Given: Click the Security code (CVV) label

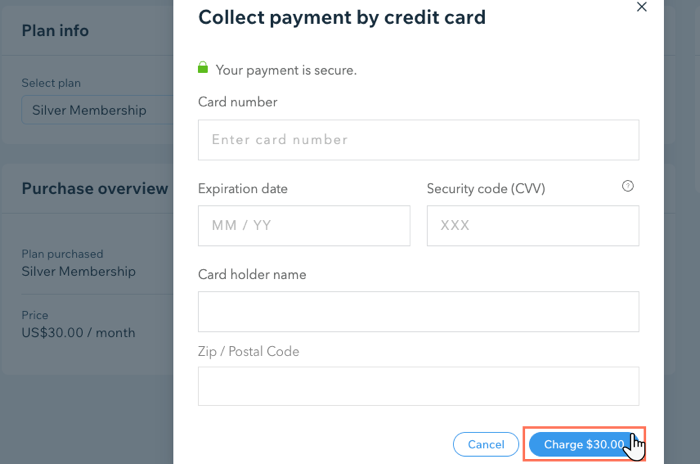Looking at the screenshot, I should click(x=486, y=188).
